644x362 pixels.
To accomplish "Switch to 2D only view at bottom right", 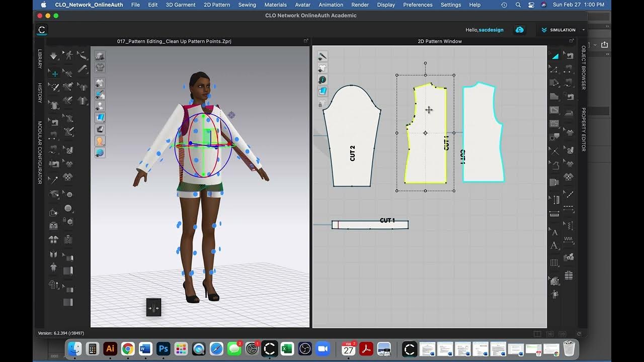I will (562, 334).
